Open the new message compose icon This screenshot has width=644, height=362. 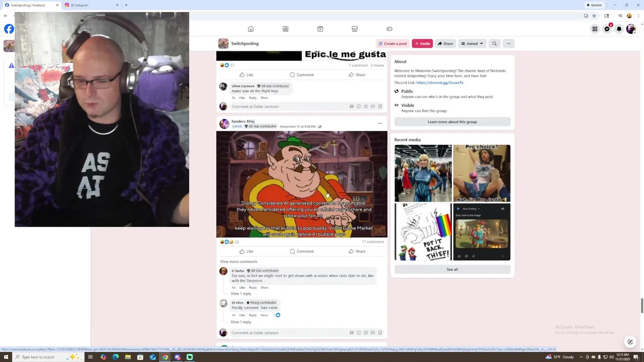click(630, 342)
